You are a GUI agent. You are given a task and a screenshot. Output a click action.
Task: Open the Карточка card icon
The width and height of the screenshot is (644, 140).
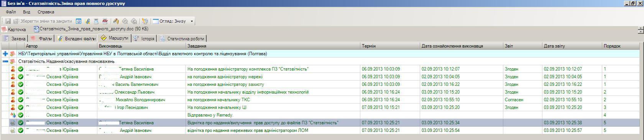pos(14,29)
